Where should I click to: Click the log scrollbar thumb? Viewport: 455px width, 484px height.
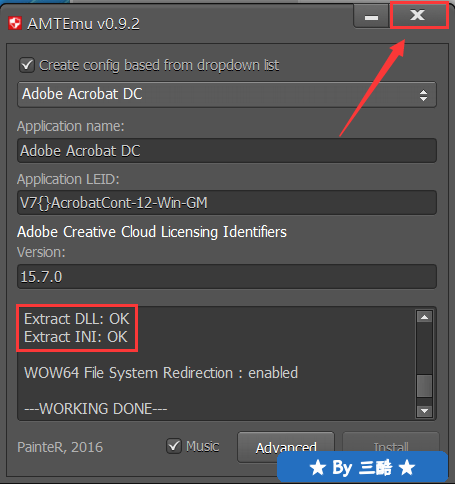point(424,386)
